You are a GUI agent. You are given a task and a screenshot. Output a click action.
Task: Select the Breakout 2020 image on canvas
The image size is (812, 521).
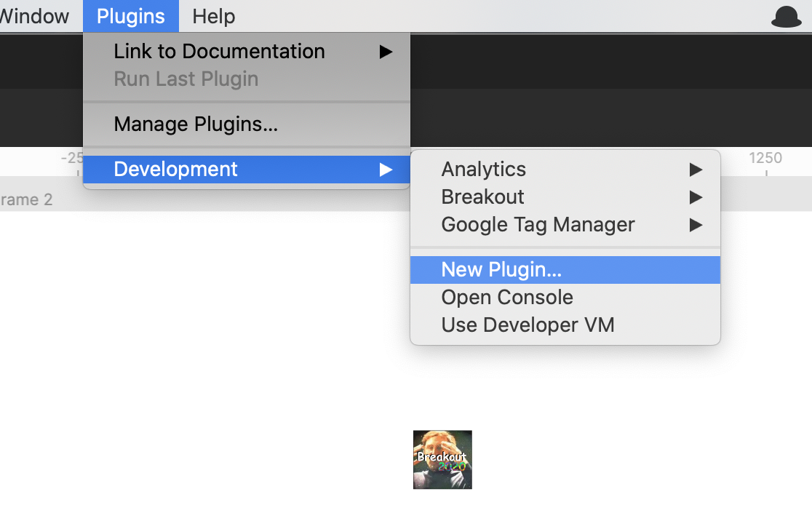(442, 459)
